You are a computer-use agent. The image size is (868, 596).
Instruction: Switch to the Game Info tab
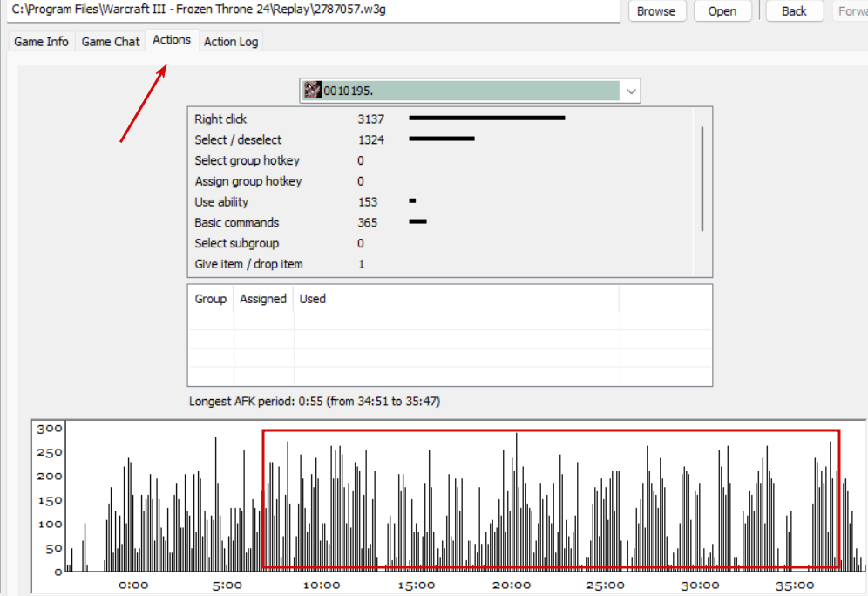[x=42, y=42]
